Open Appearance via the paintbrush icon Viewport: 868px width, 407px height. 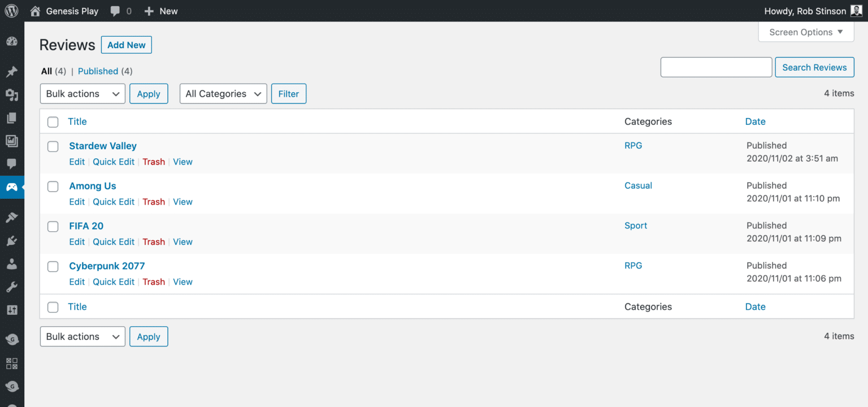(12, 217)
